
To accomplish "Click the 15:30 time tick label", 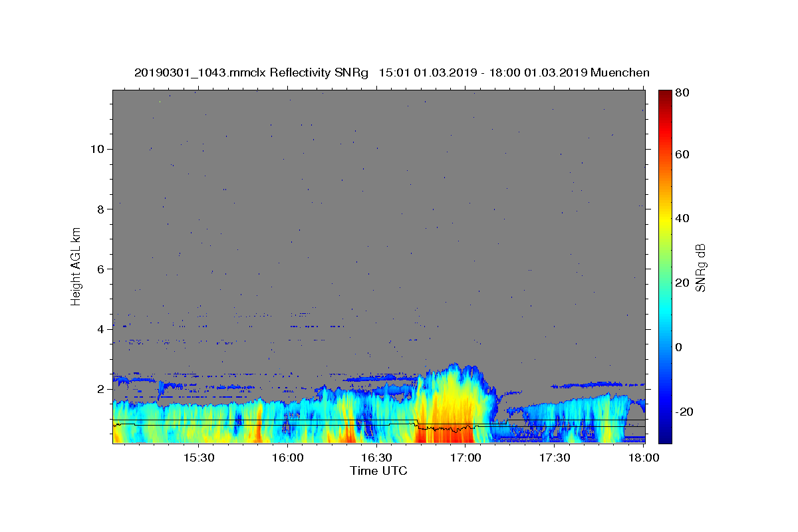I will 198,458.
